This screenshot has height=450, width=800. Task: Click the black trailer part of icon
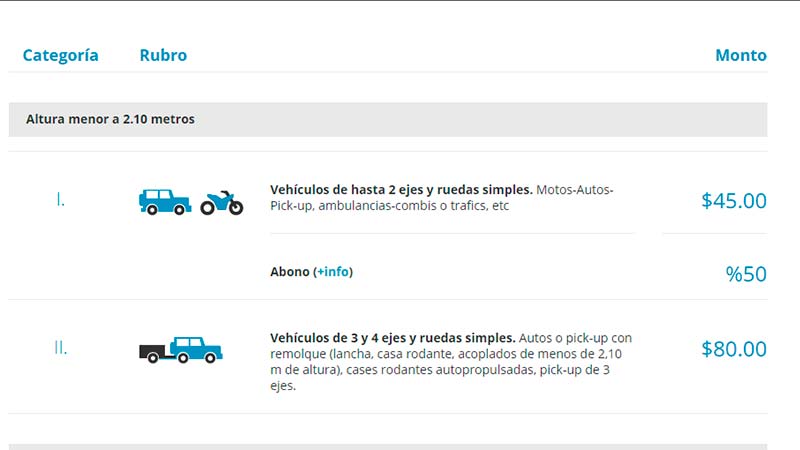pos(152,353)
